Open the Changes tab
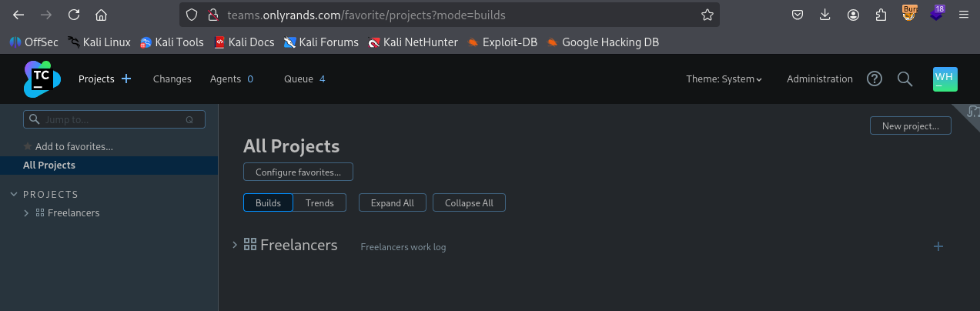The image size is (980, 311). tap(172, 79)
